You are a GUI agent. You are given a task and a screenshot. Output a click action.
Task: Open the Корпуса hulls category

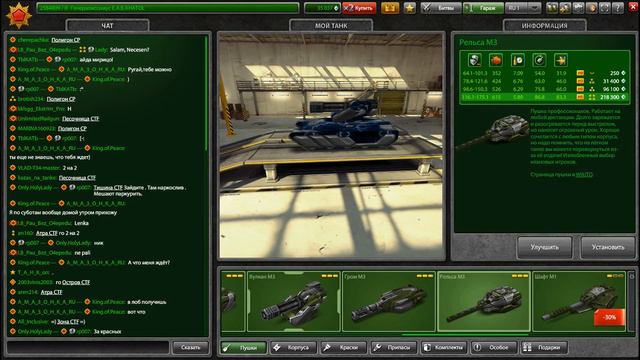pos(293,347)
